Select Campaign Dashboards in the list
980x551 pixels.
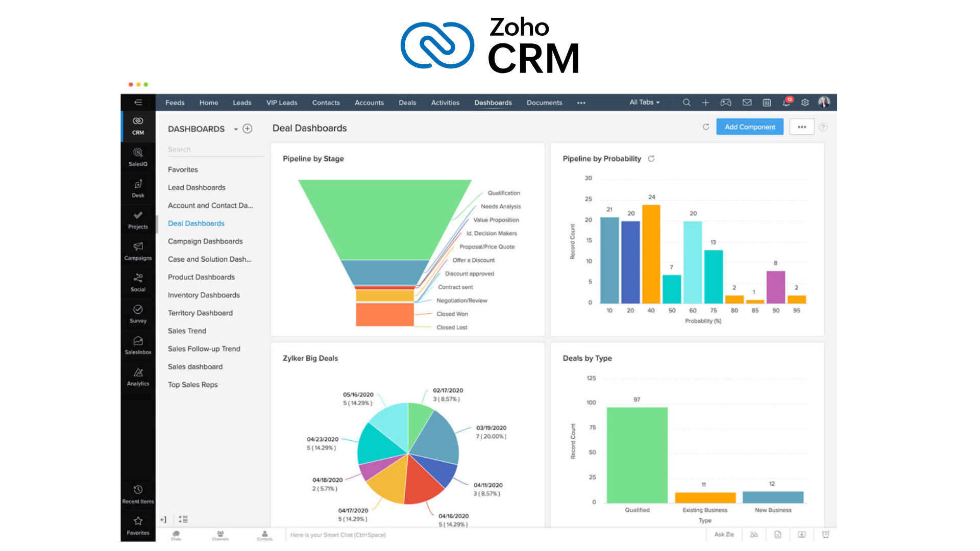pyautogui.click(x=205, y=241)
